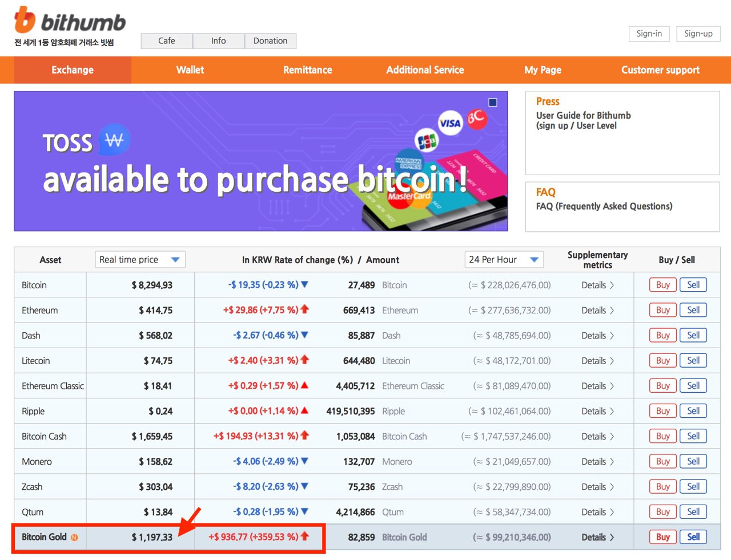Viewport: 731px width, 560px height.
Task: Go to the Remittance menu
Action: [308, 70]
